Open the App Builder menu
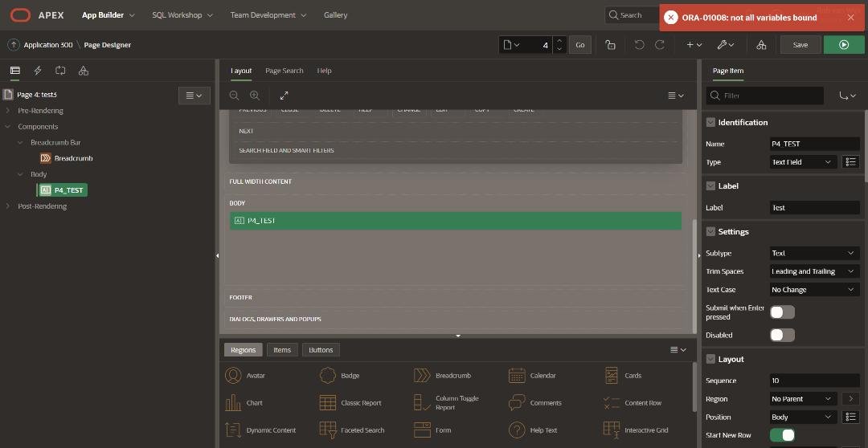The height and width of the screenshot is (448, 868). tap(108, 15)
